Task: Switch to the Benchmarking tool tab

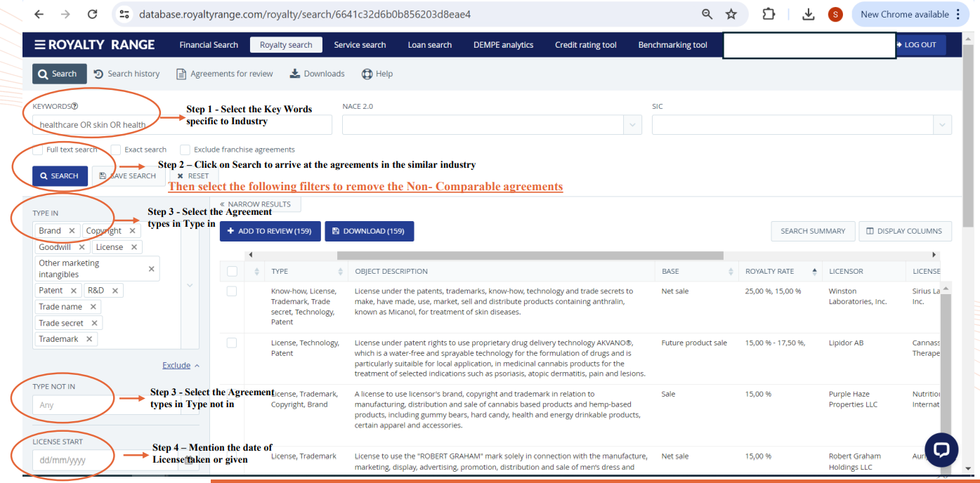Action: tap(672, 45)
